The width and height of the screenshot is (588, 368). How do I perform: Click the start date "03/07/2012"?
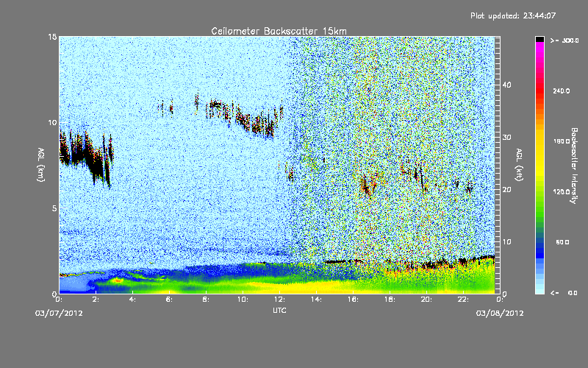tap(59, 314)
